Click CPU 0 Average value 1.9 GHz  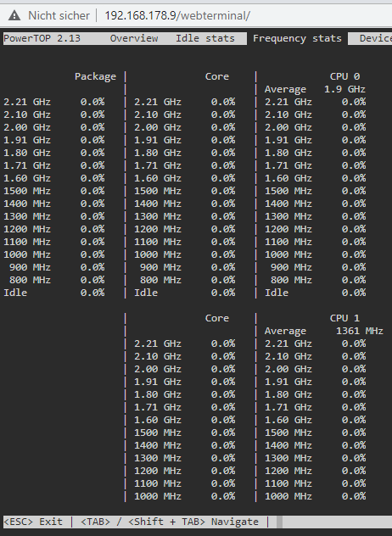click(344, 89)
